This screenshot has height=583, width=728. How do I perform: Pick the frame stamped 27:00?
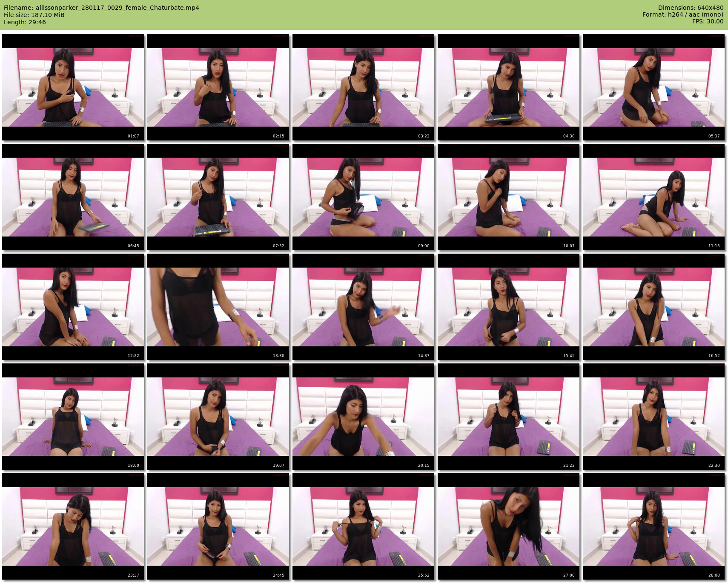[508, 526]
